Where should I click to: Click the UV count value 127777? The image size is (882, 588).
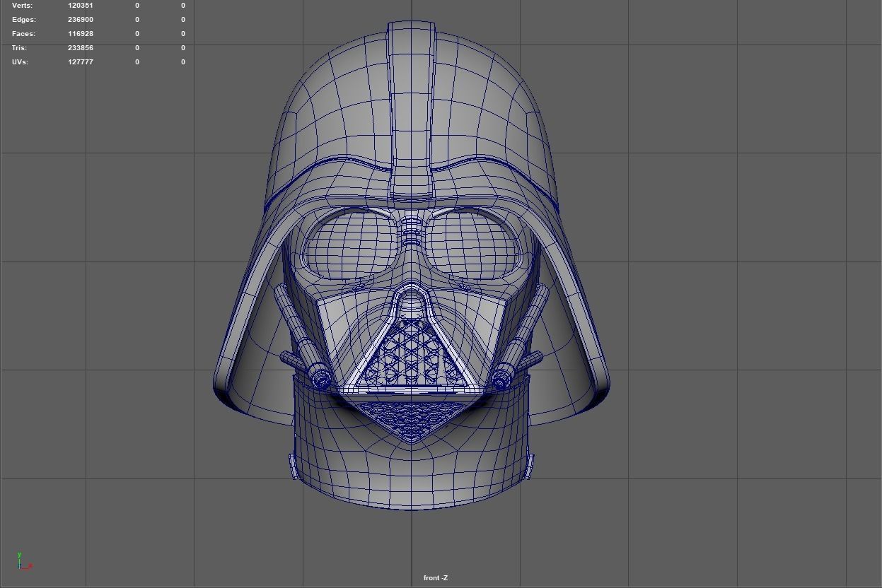coord(81,62)
